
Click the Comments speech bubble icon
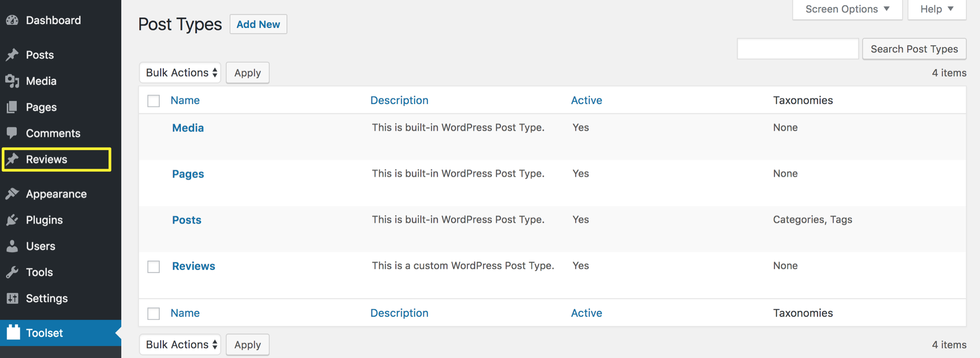12,133
